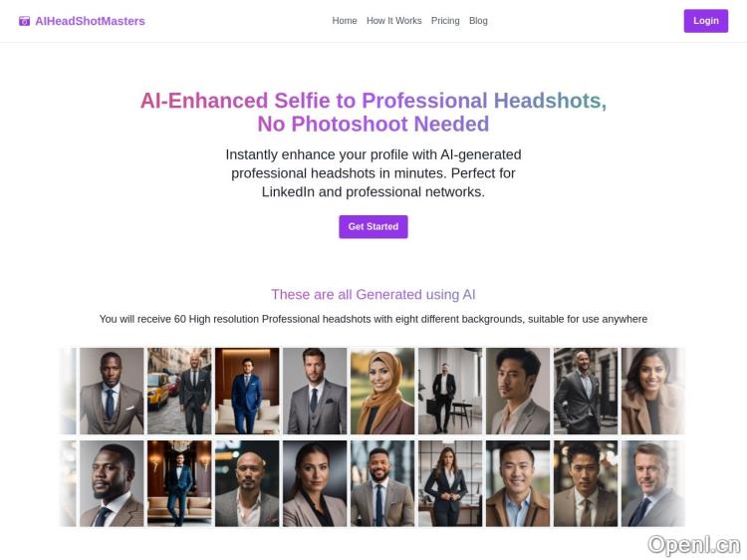747x560 pixels.
Task: Select photo of man beside yellow taxi
Action: coord(179,391)
